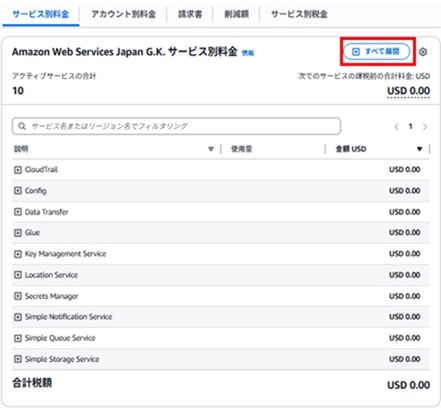Focus the service or region filter field
This screenshot has width=441, height=408.
pyautogui.click(x=176, y=126)
